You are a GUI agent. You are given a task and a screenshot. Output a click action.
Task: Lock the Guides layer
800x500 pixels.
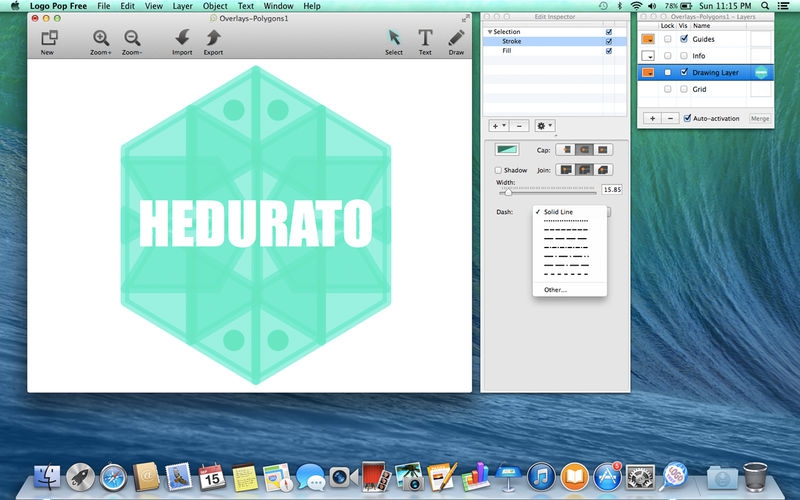point(667,39)
